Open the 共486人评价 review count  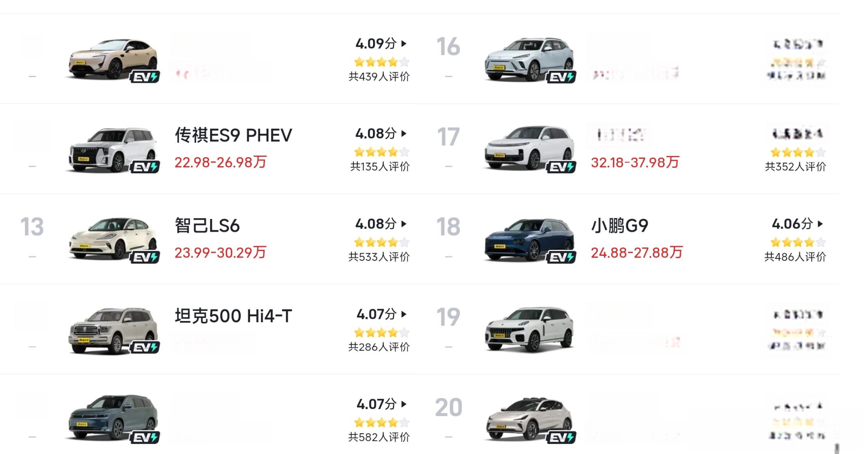(795, 257)
